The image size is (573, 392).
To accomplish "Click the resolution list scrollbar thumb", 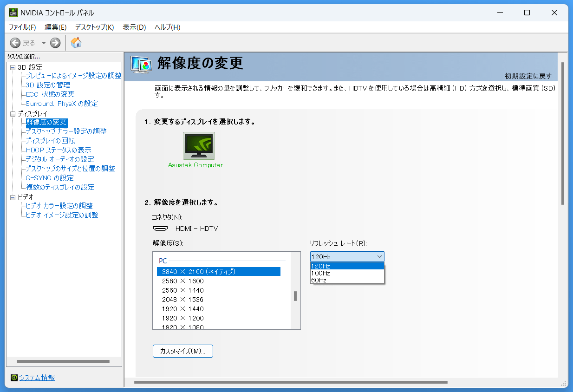I will (295, 296).
